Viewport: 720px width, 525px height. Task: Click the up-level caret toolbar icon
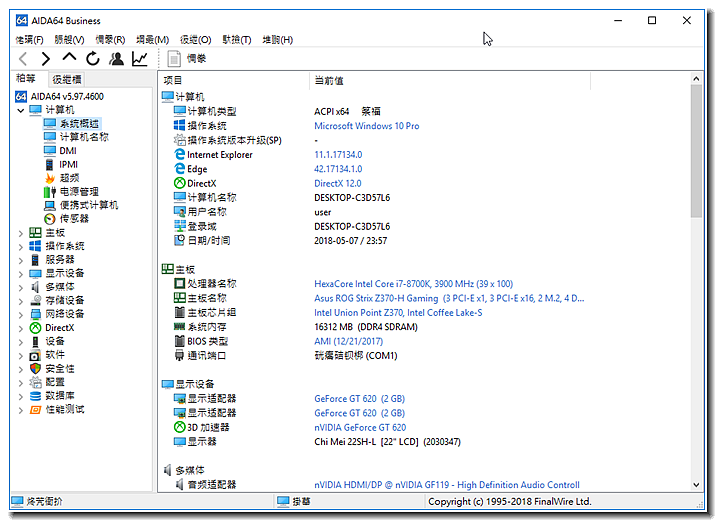[69, 58]
